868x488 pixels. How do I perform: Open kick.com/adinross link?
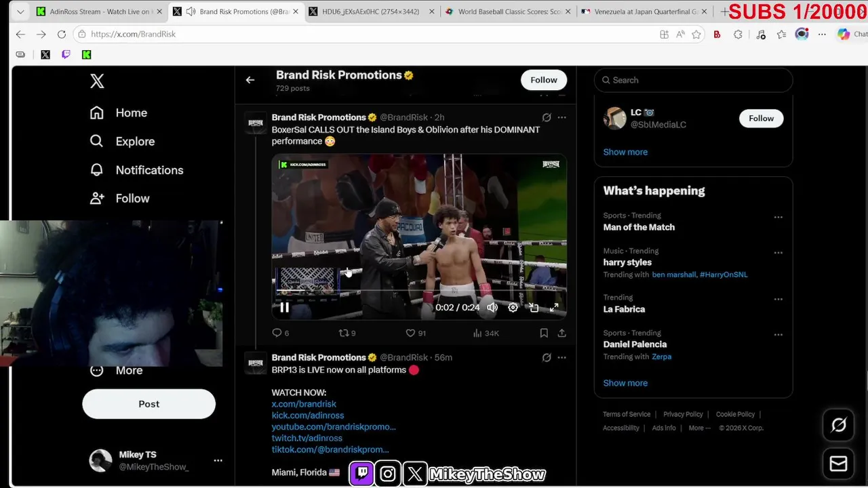pyautogui.click(x=308, y=415)
